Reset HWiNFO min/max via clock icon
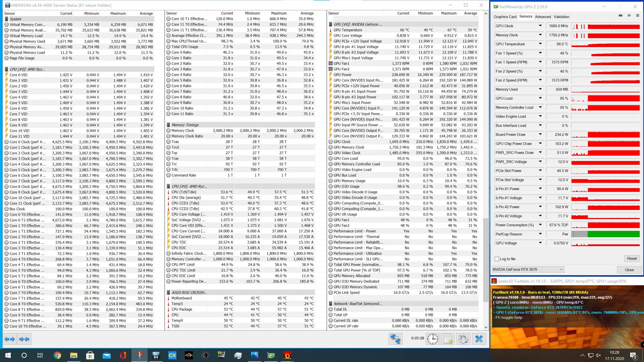The width and height of the screenshot is (644, 362). pos(433,339)
